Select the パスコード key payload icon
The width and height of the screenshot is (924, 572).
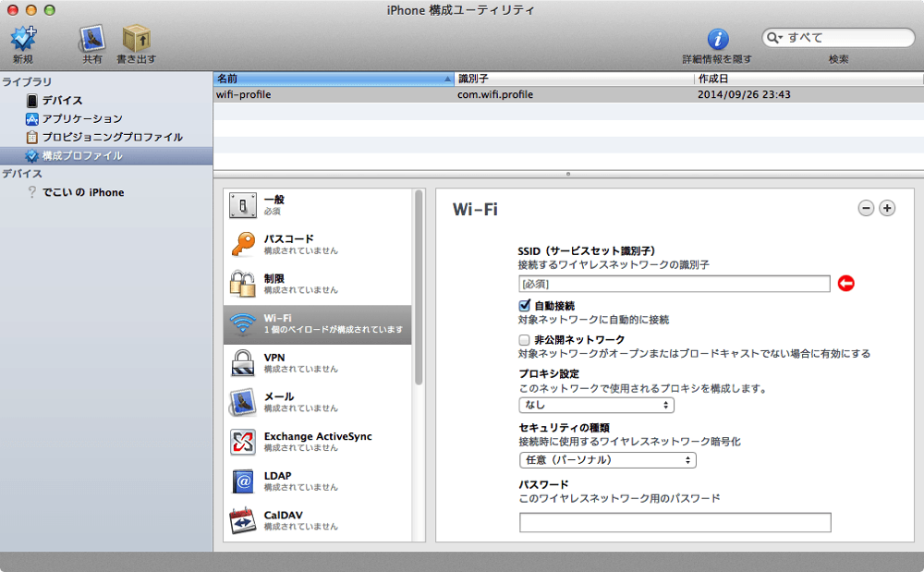[243, 244]
